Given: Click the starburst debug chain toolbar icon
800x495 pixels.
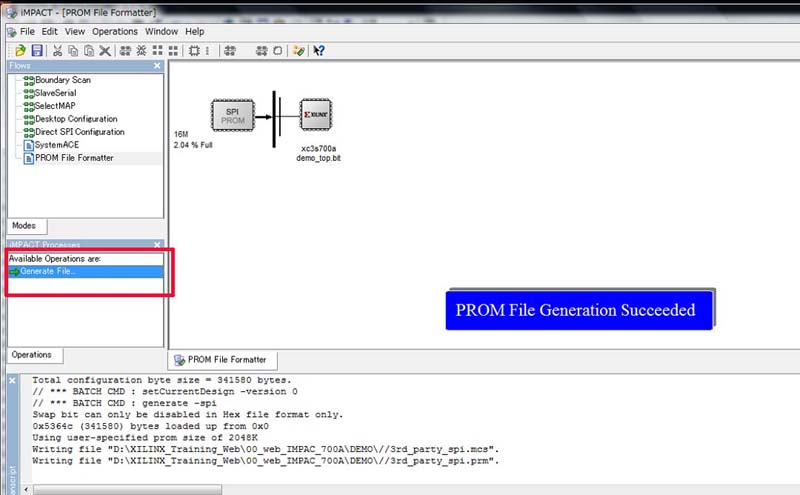Looking at the screenshot, I should [141, 51].
